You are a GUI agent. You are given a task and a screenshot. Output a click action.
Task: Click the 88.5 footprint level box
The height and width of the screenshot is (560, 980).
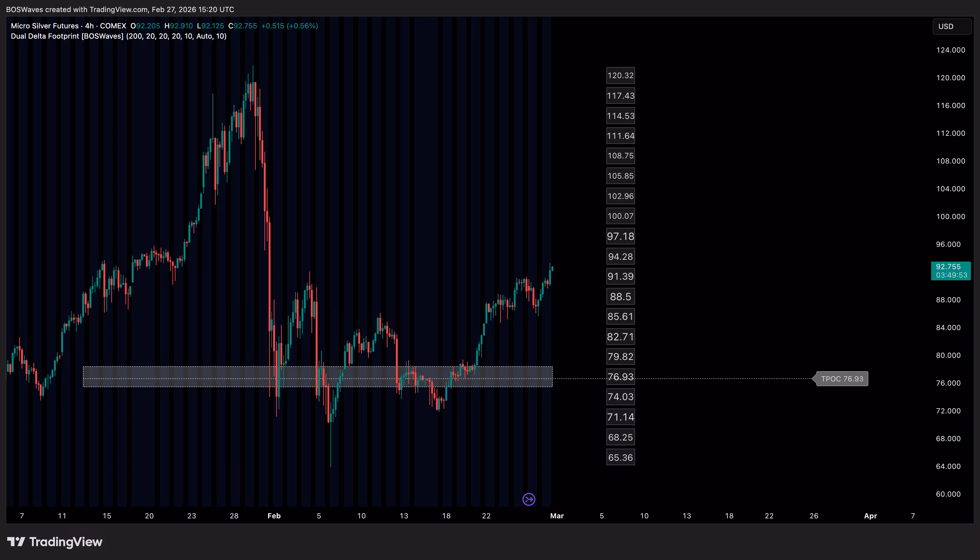coord(620,297)
